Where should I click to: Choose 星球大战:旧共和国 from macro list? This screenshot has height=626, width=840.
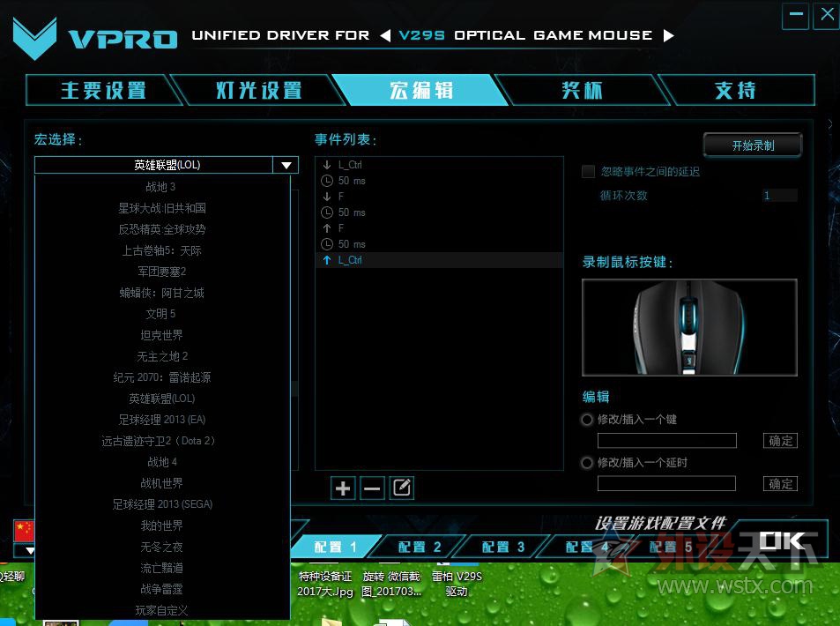tap(162, 208)
